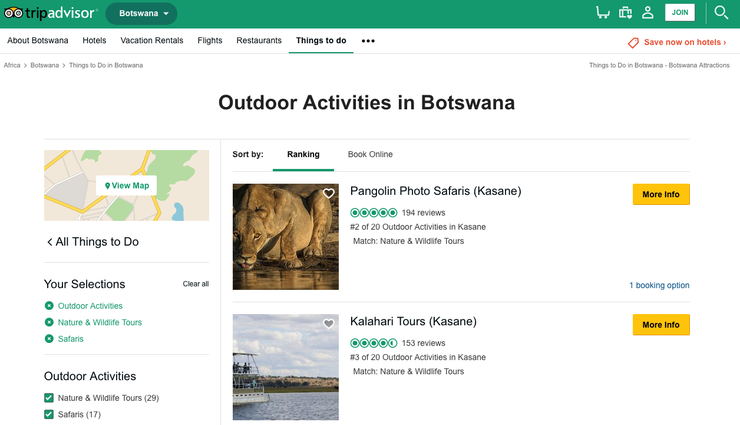Switch to the Book Online sort tab
This screenshot has height=425, width=740.
tap(370, 155)
